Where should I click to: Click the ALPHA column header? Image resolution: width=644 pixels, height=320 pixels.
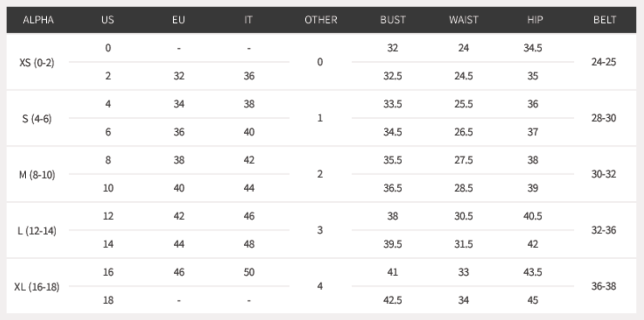click(x=37, y=20)
